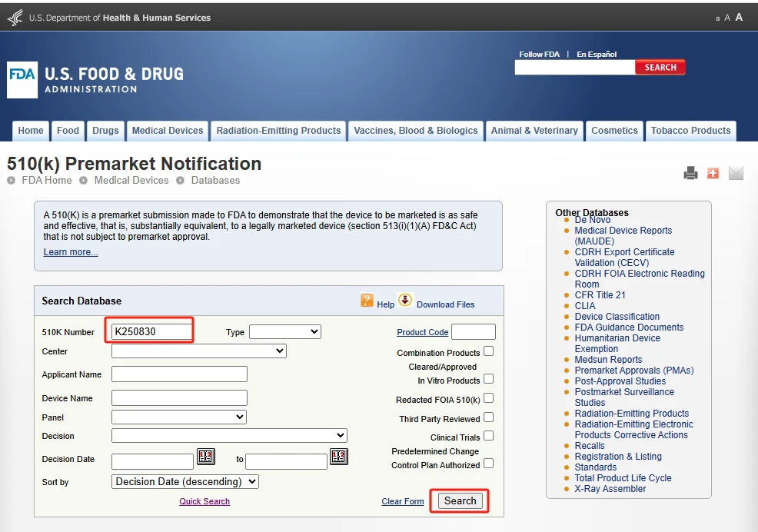Screen dimensions: 758x532
Task: Click the Search button in the form
Action: (460, 501)
